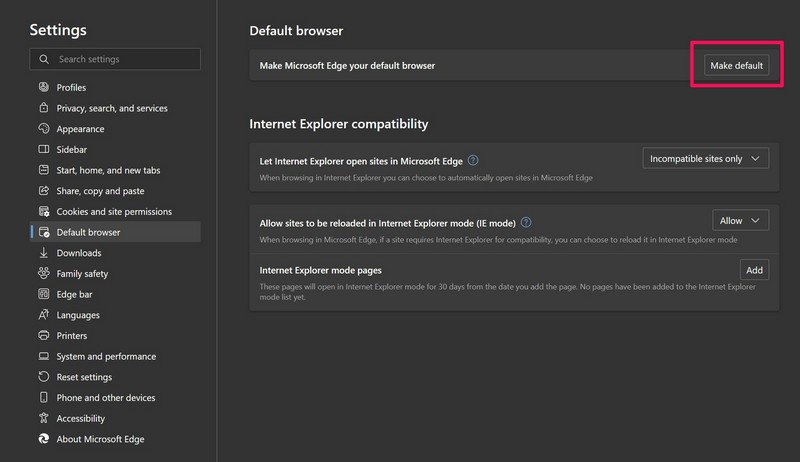This screenshot has width=800, height=462.
Task: Select System and performance section
Action: pos(106,357)
